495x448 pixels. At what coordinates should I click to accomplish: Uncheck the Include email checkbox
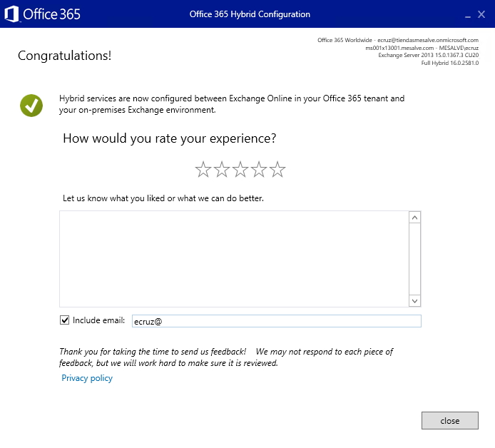coord(65,320)
